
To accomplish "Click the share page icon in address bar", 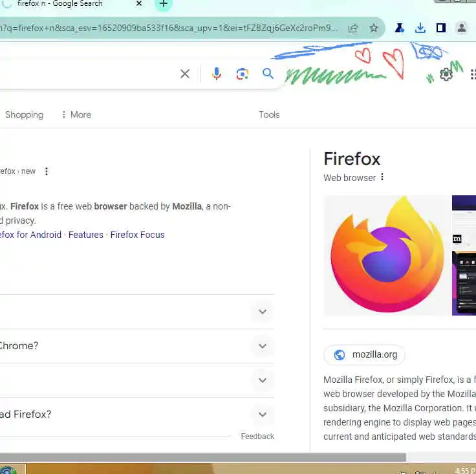I will pyautogui.click(x=352, y=28).
